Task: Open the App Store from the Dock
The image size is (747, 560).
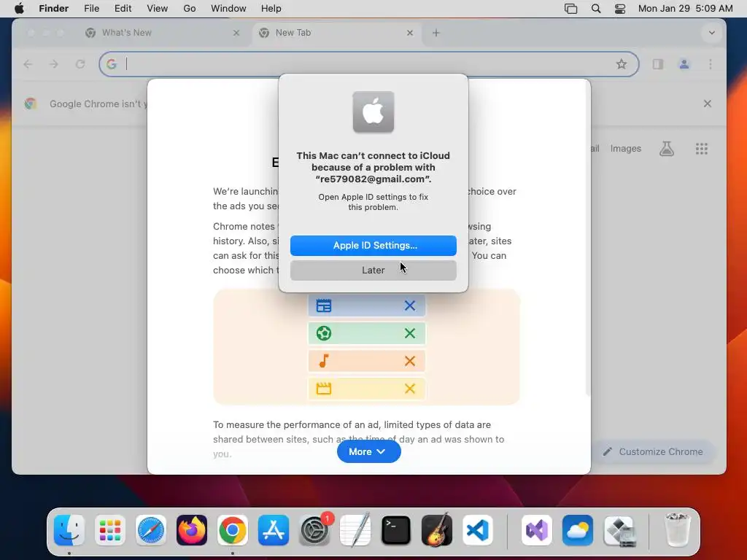Action: (x=274, y=530)
